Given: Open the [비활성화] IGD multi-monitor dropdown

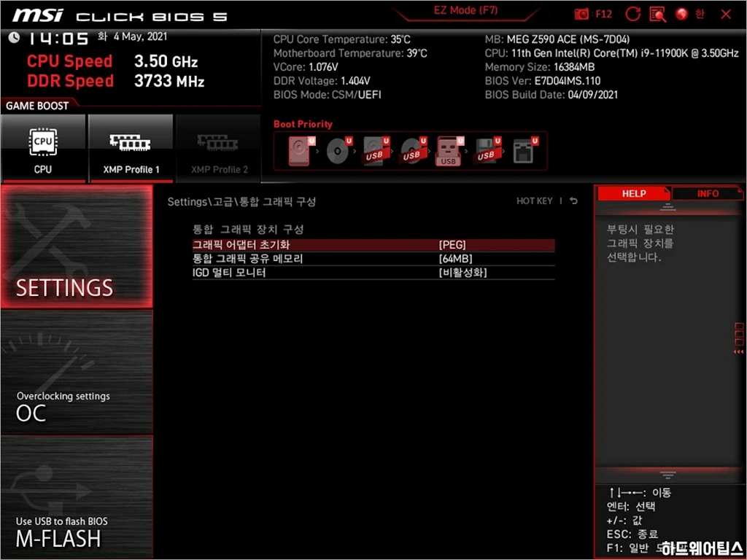Looking at the screenshot, I should (462, 273).
